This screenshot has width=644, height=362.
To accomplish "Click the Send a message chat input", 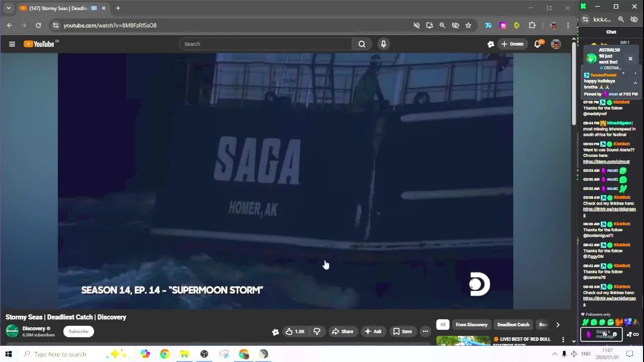I will [602, 334].
